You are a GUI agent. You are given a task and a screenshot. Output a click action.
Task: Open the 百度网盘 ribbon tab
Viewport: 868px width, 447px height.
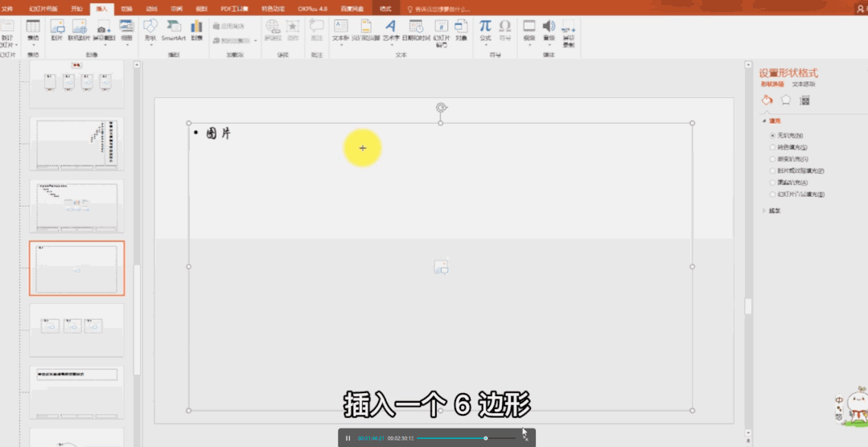click(352, 9)
